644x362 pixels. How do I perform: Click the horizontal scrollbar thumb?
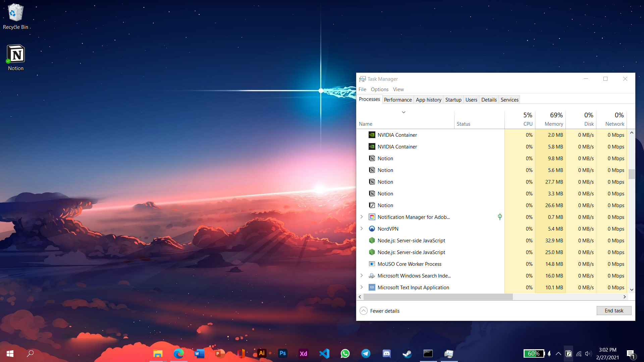[x=438, y=297]
